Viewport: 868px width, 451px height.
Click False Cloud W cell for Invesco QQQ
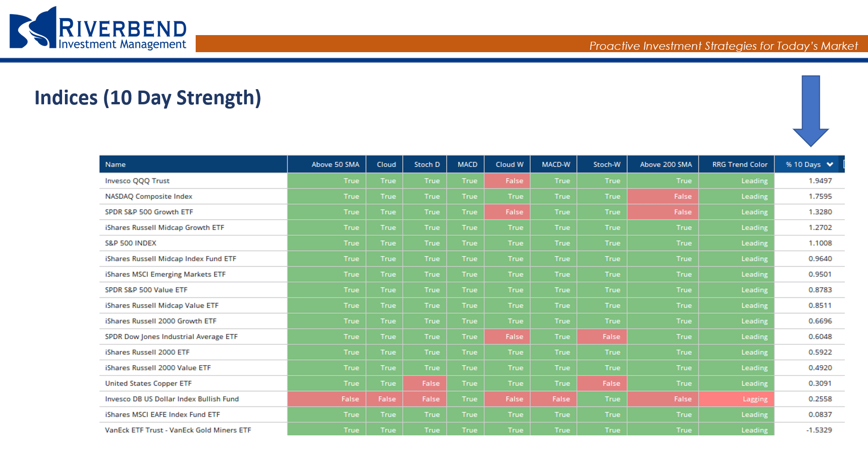[507, 181]
